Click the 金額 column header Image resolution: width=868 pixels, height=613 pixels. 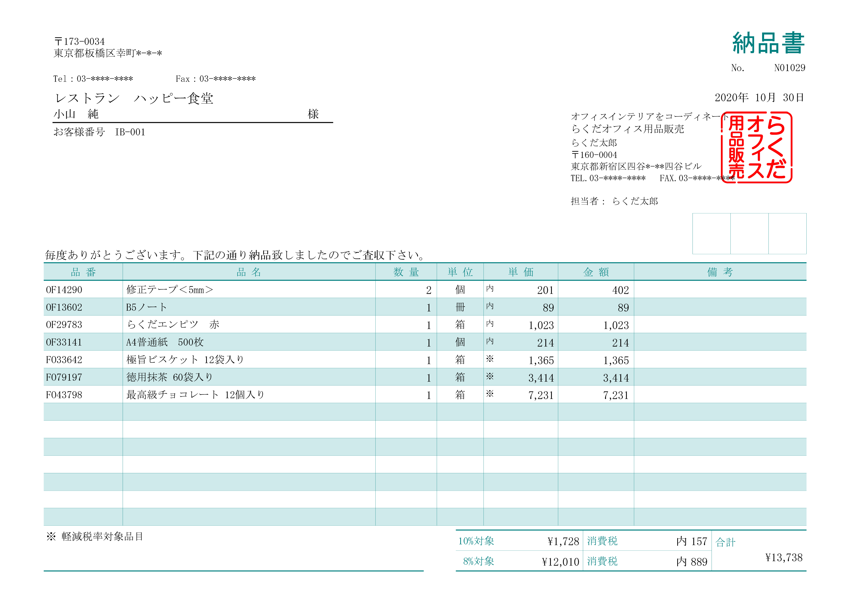click(x=596, y=272)
